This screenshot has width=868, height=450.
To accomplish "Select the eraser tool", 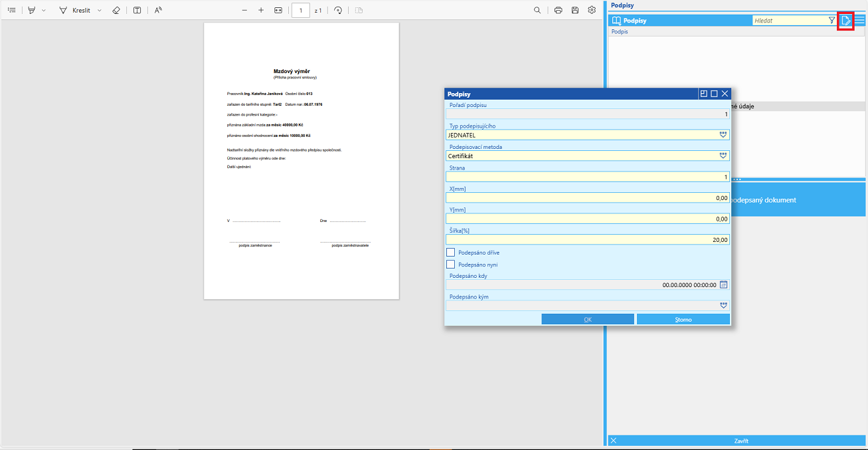I will tap(116, 11).
